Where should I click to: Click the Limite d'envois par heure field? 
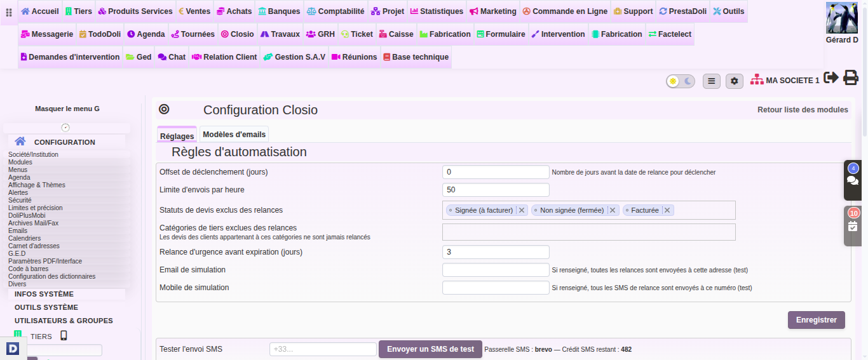click(496, 190)
